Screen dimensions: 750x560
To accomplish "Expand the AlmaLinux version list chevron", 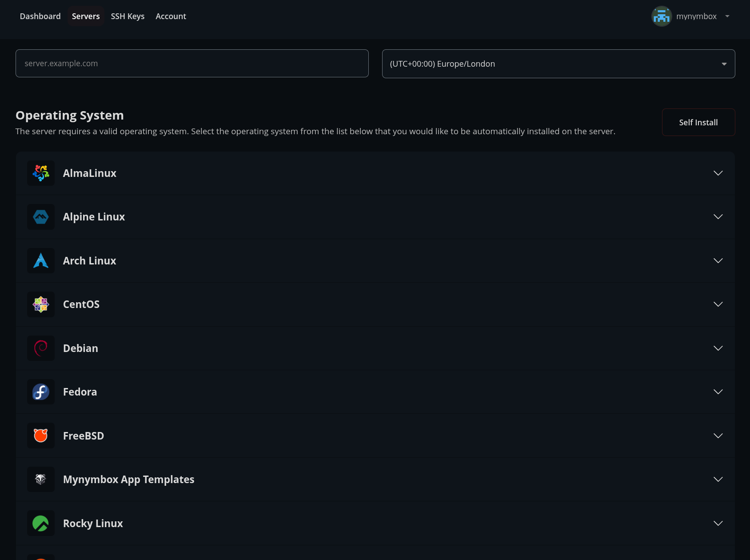I will [718, 173].
